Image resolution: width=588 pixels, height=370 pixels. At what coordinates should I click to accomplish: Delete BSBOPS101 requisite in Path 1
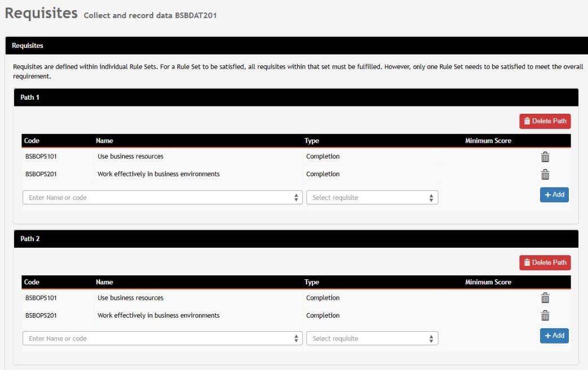545,157
